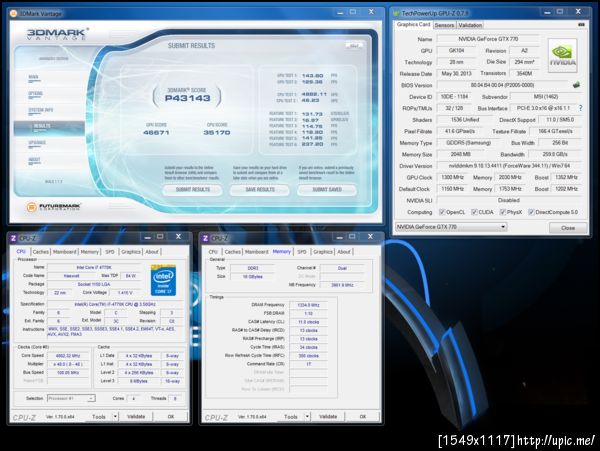Viewport: 600px width, 451px height.
Task: Open the SPD tab in right CPU-Z window
Action: (x=302, y=252)
